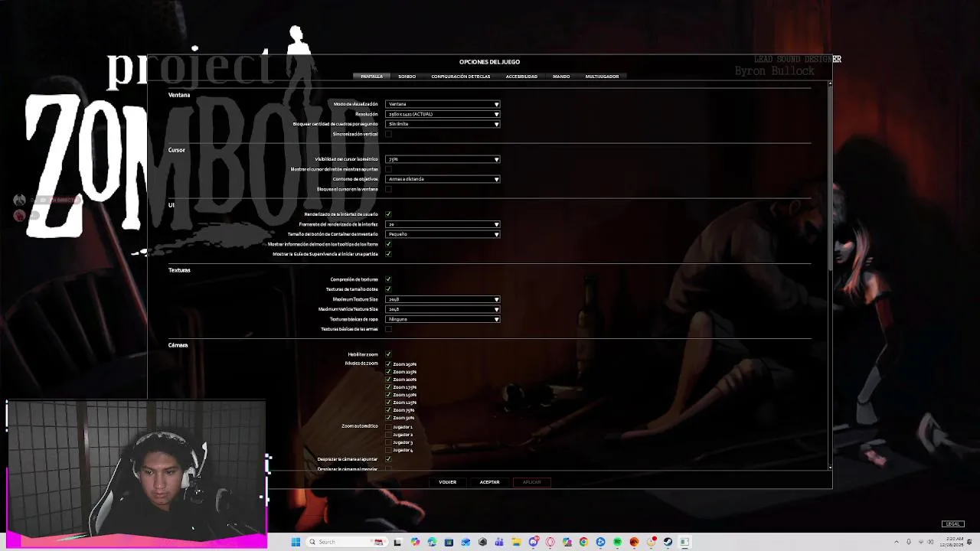The image size is (980, 551).
Task: Open Task View from the taskbar
Action: click(397, 542)
